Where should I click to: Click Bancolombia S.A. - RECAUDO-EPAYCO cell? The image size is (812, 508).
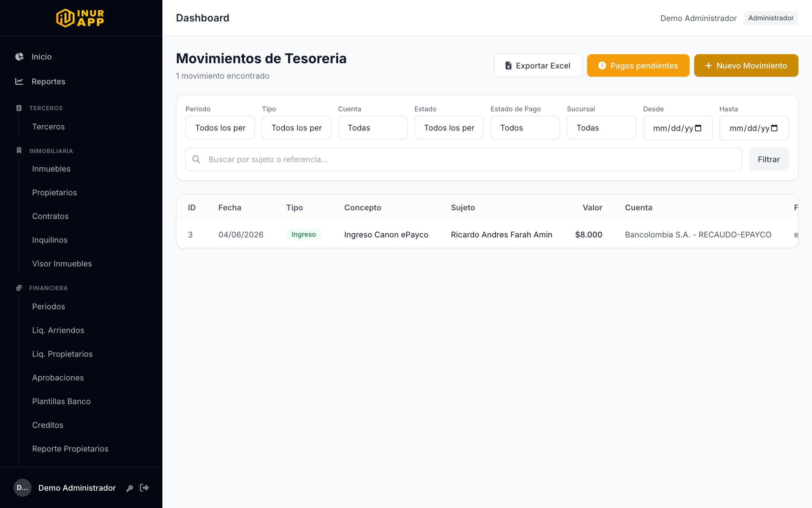pyautogui.click(x=698, y=235)
